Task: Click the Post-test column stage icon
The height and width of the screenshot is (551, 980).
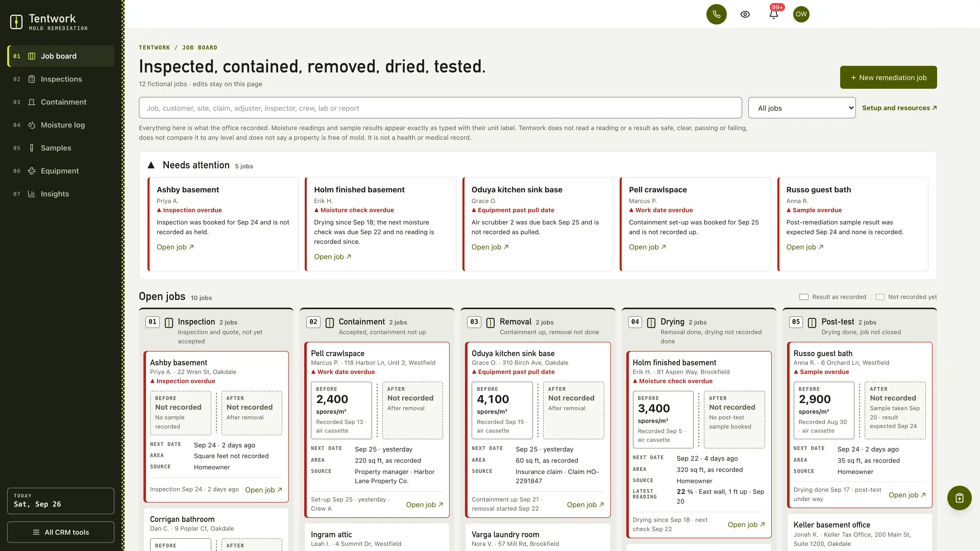Action: point(812,323)
